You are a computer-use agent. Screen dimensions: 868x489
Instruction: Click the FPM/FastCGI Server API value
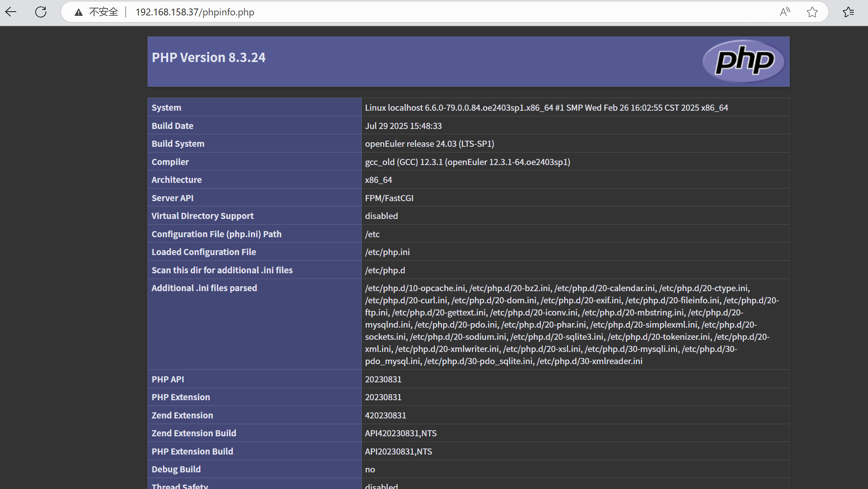click(x=389, y=198)
